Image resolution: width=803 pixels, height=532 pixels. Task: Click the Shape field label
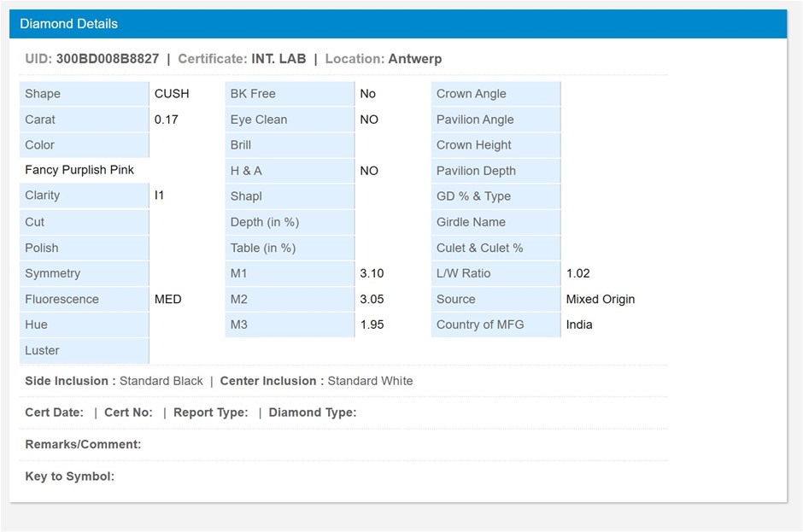43,94
